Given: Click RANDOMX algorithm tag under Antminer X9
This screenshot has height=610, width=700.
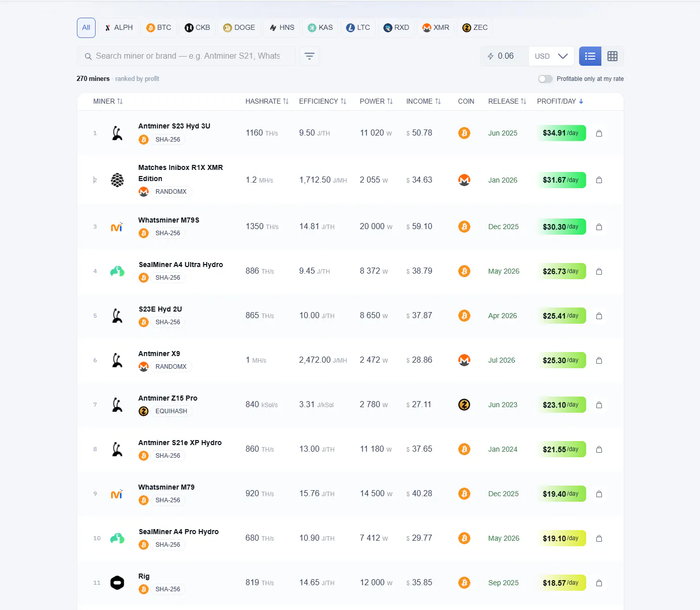Looking at the screenshot, I should click(171, 367).
